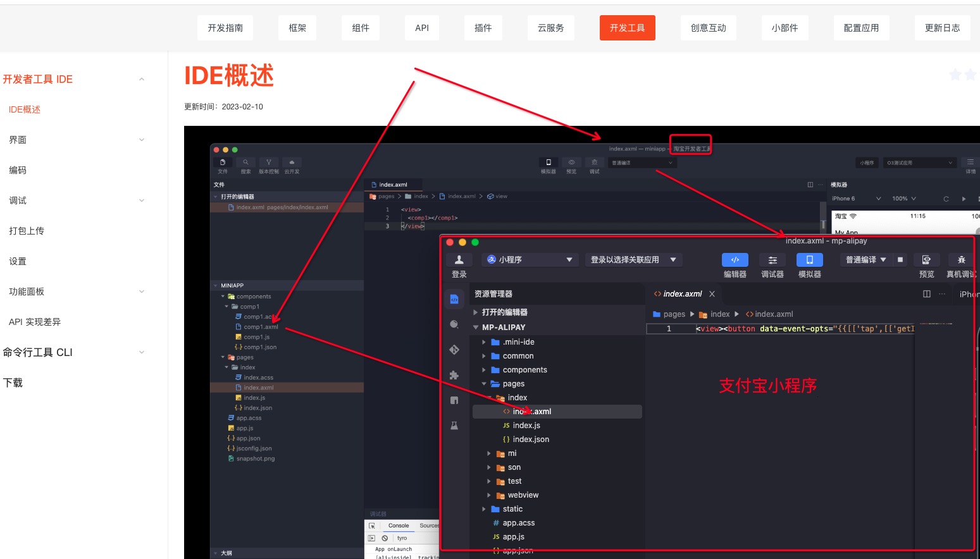Open the 框架 top navigation tab
The width and height of the screenshot is (980, 559).
pyautogui.click(x=297, y=28)
